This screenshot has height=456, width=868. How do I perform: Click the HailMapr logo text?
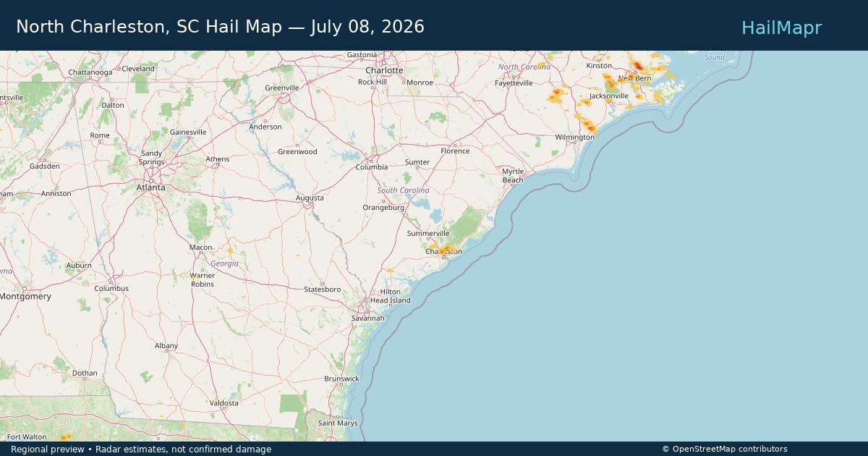coord(781,28)
